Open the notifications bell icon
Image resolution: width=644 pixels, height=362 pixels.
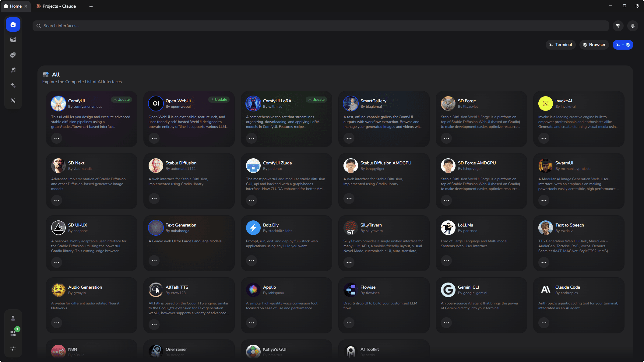633,26
